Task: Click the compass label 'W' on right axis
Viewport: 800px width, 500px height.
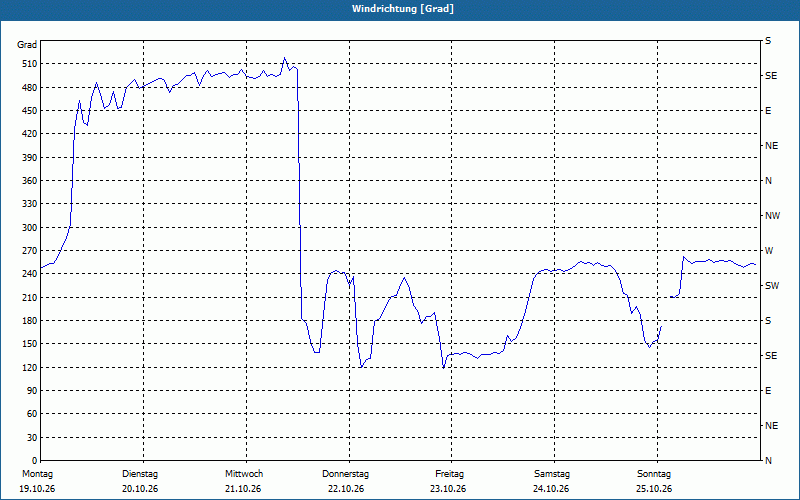Action: pos(769,251)
